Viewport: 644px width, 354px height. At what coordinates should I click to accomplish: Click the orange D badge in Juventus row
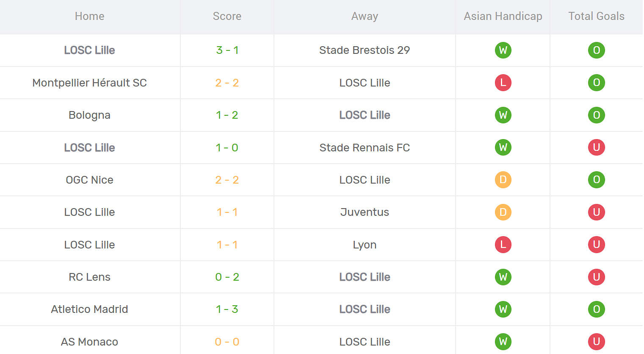tap(503, 212)
